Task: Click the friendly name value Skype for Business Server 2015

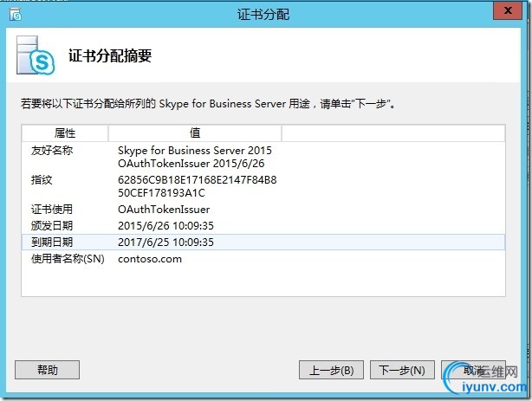Action: pyautogui.click(x=195, y=151)
